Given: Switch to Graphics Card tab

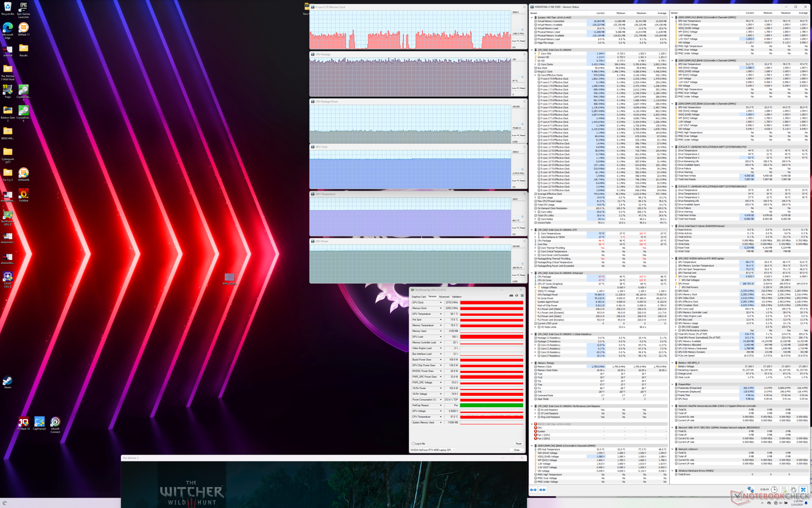Looking at the screenshot, I should click(418, 296).
